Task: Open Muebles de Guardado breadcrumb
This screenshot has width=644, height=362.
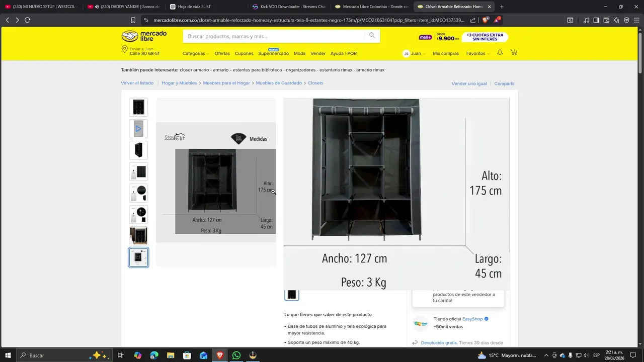Action: 279,83
